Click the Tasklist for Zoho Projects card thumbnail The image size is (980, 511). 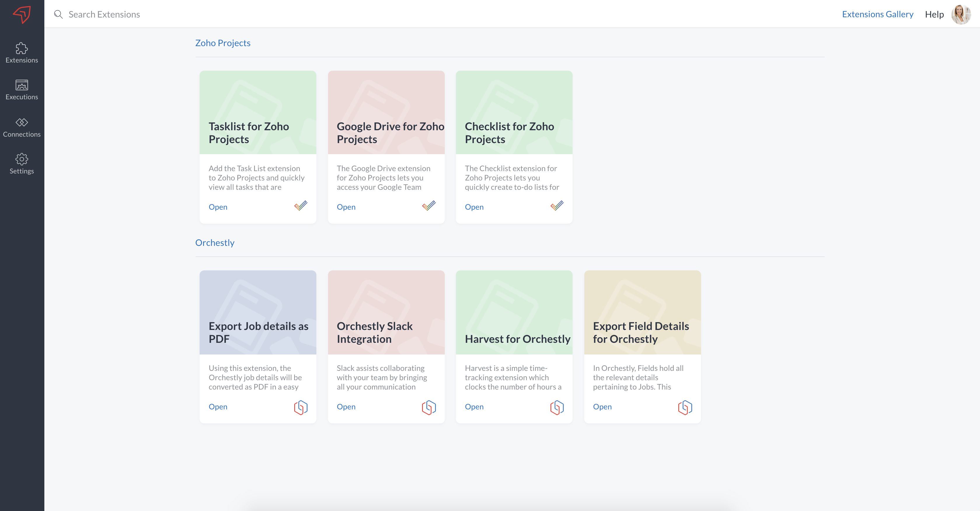pyautogui.click(x=258, y=112)
